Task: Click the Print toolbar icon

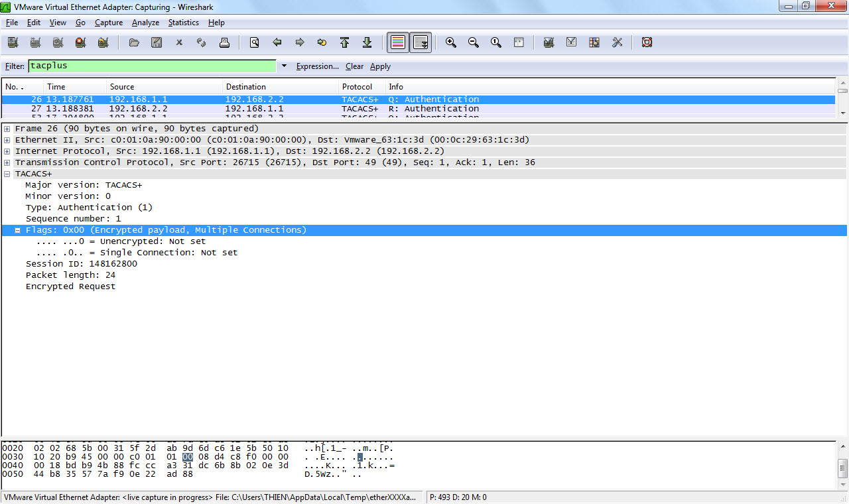Action: pyautogui.click(x=224, y=42)
